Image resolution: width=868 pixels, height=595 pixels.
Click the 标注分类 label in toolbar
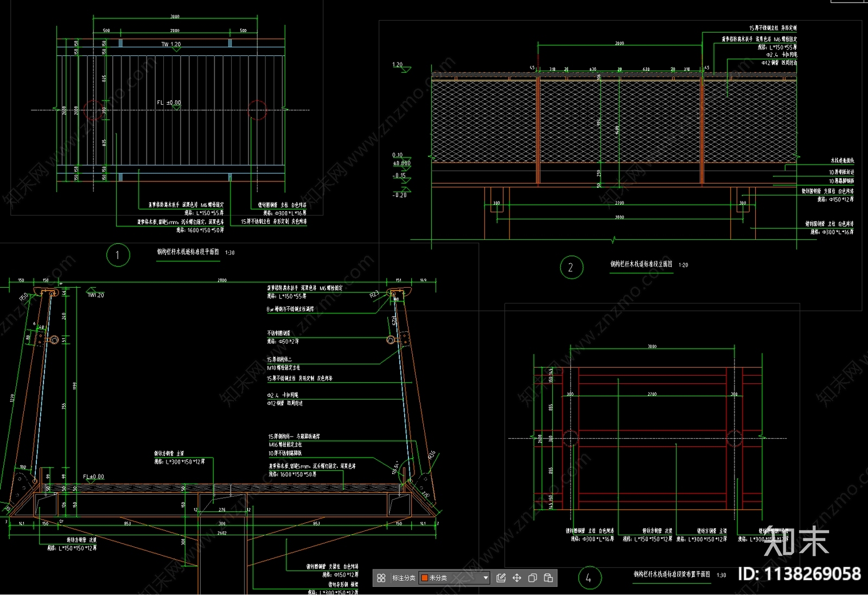tap(404, 578)
